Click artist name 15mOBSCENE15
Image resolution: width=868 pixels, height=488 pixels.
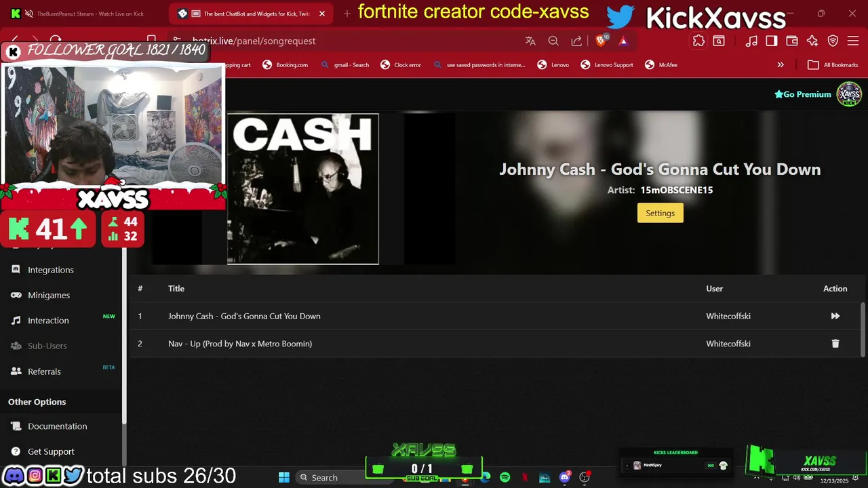coord(676,190)
